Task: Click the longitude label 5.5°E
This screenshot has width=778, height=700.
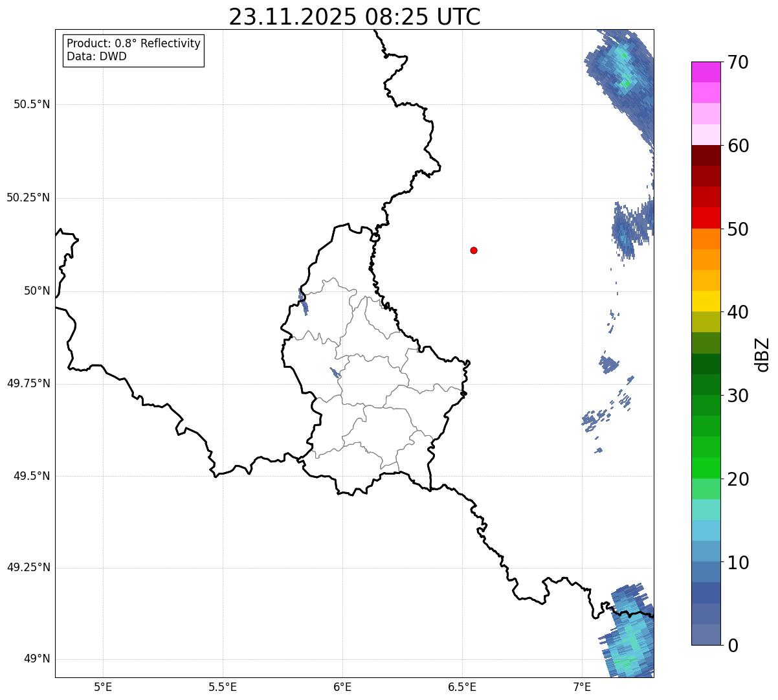Action: [223, 686]
